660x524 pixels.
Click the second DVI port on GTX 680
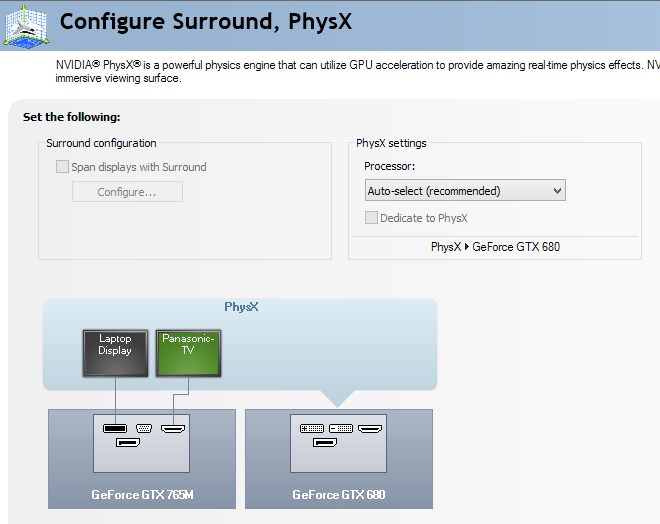(341, 428)
